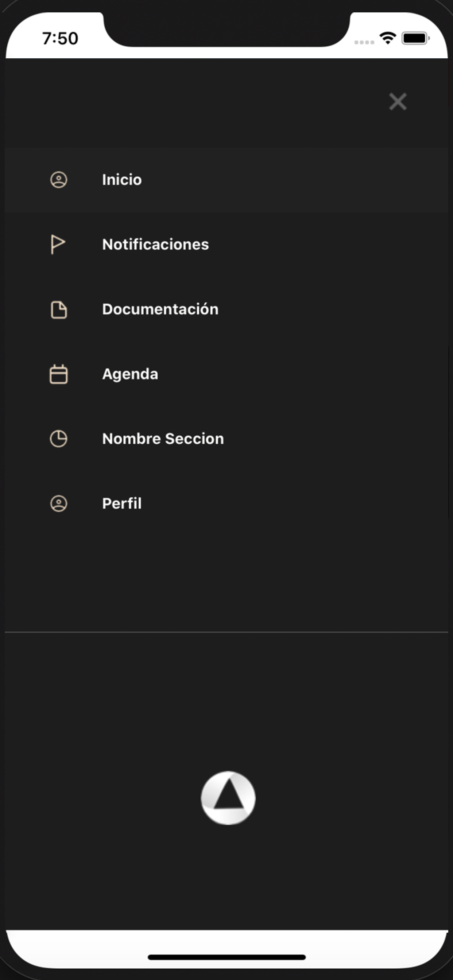The height and width of the screenshot is (980, 453).
Task: Click the battery indicator in status bar
Action: coord(415,38)
